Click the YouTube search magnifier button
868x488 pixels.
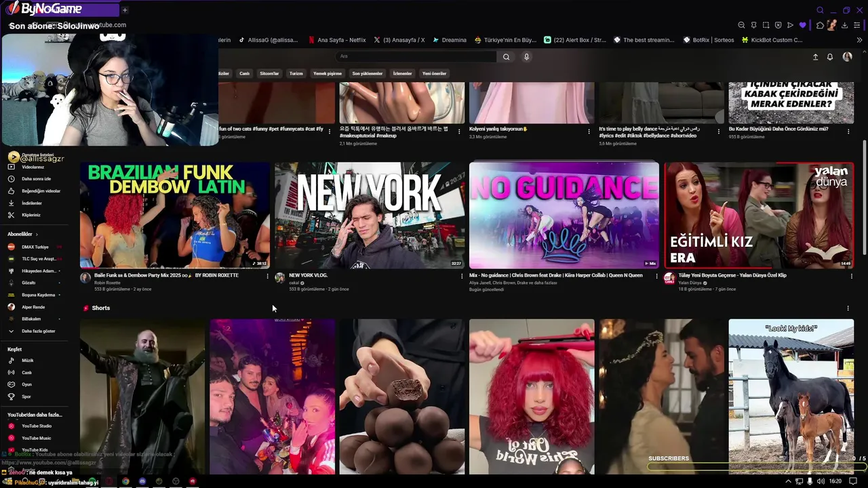(x=506, y=57)
